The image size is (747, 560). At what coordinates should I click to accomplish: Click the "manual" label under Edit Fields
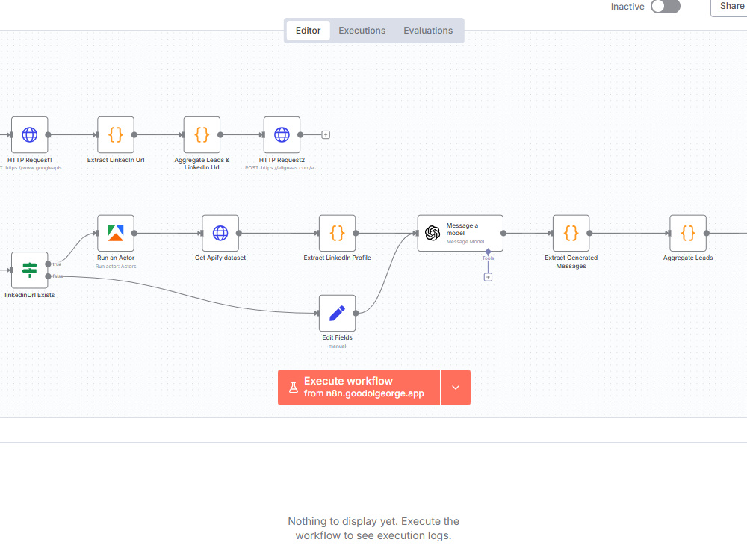tap(338, 346)
